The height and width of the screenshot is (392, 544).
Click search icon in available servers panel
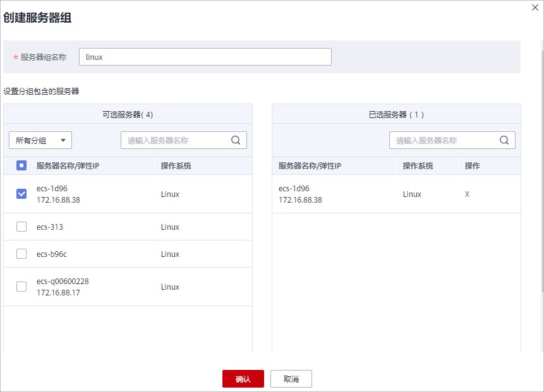(236, 140)
